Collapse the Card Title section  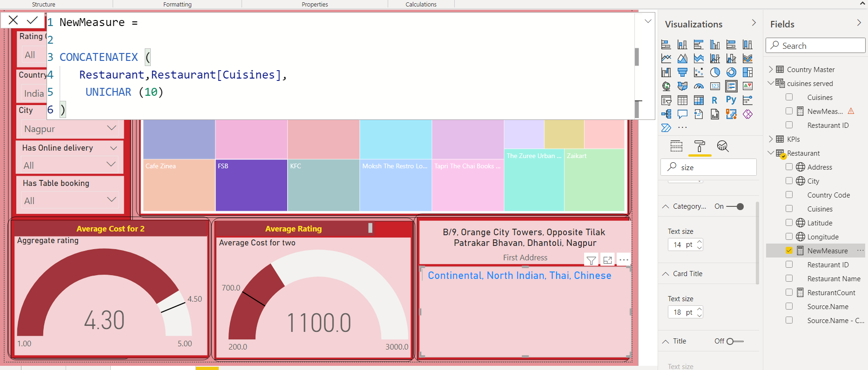pos(666,274)
